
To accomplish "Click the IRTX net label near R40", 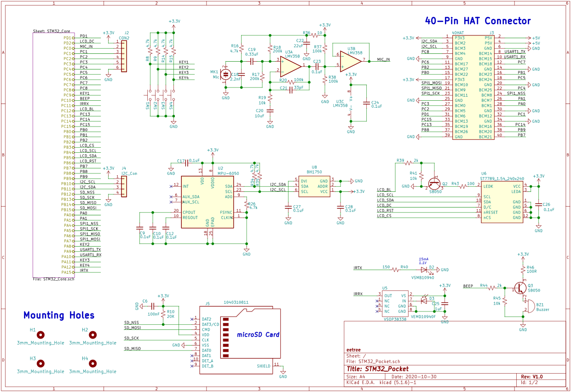I will point(358,268).
